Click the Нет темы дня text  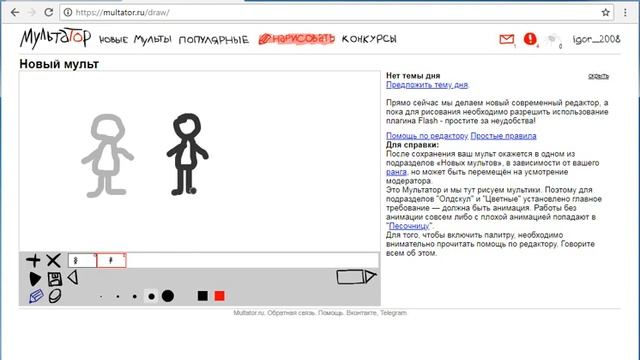tap(413, 76)
